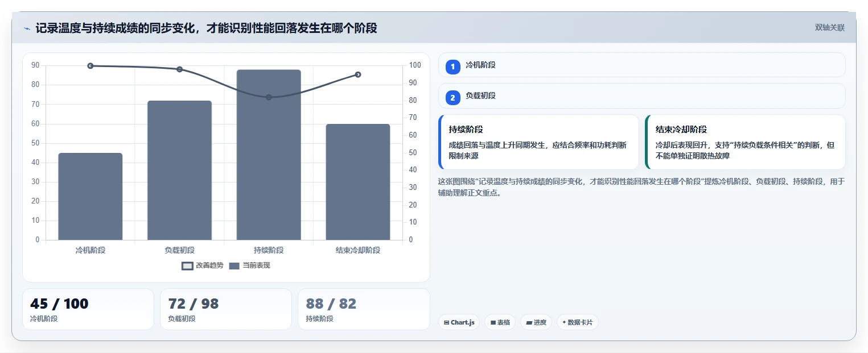Click the icon in the 表格 tag
The width and height of the screenshot is (868, 353).
(493, 322)
